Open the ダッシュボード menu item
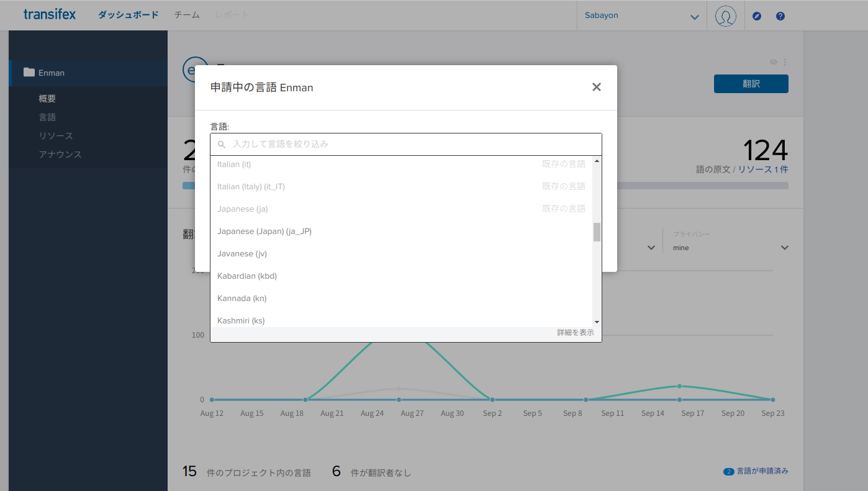Image resolution: width=868 pixels, height=491 pixels. point(128,15)
